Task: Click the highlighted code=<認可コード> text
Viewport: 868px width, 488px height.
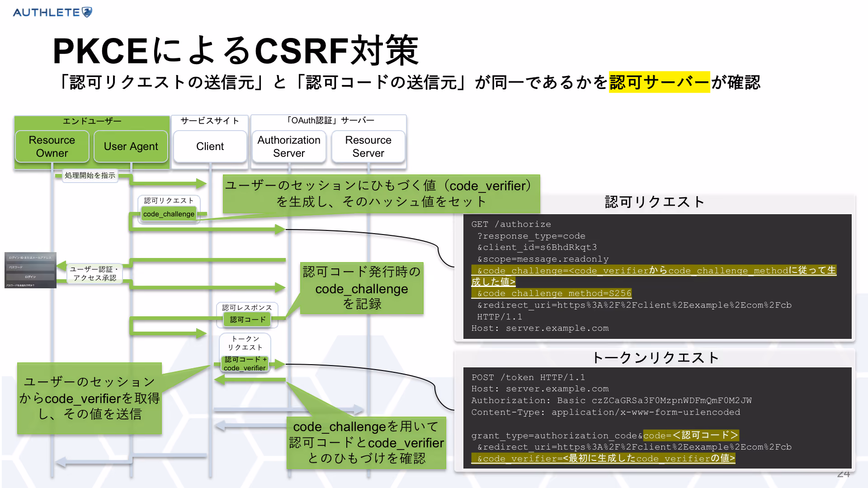Action: [x=691, y=435]
